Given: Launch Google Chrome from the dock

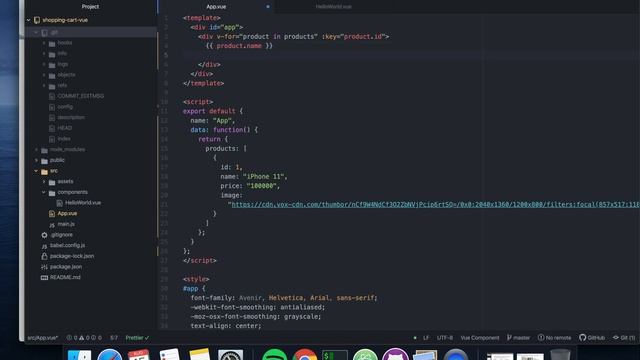Looking at the screenshot, I should coord(304,355).
